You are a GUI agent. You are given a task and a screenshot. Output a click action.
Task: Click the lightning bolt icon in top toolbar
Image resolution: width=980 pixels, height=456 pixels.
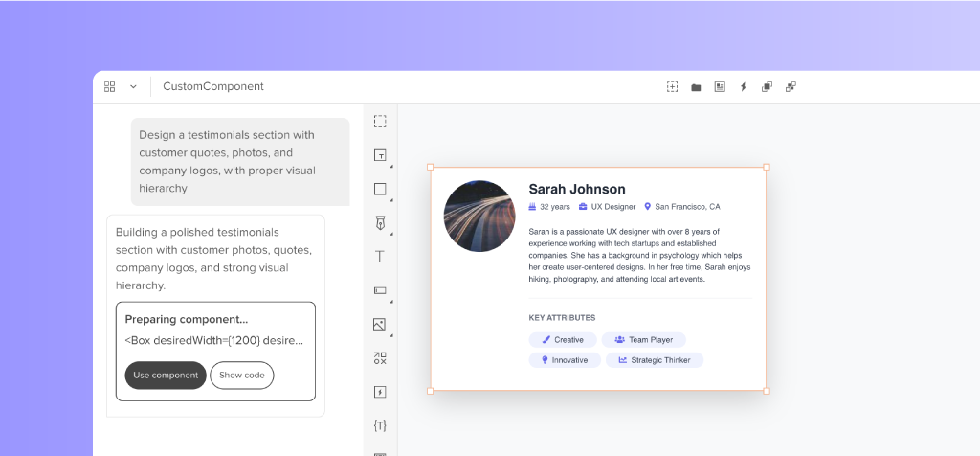click(x=743, y=87)
